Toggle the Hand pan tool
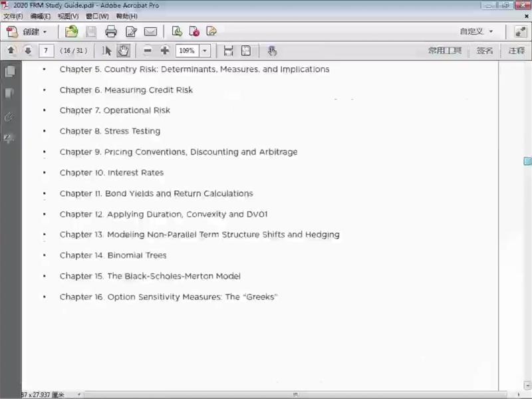This screenshot has height=399, width=532. 123,51
